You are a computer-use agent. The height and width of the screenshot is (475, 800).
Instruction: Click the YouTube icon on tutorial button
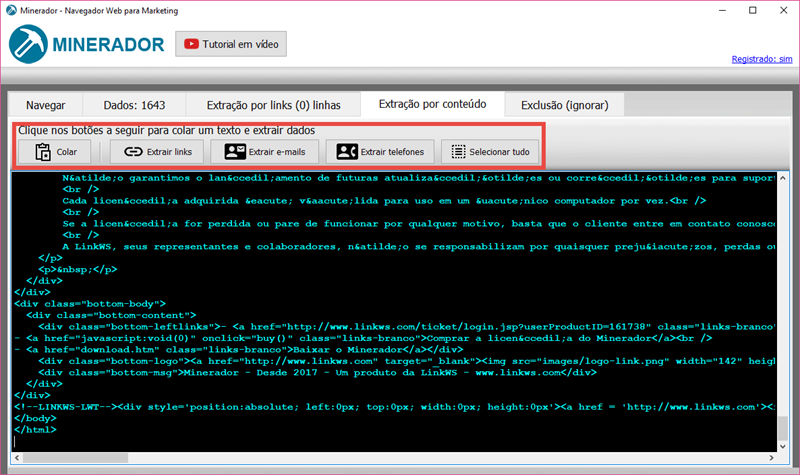[191, 44]
